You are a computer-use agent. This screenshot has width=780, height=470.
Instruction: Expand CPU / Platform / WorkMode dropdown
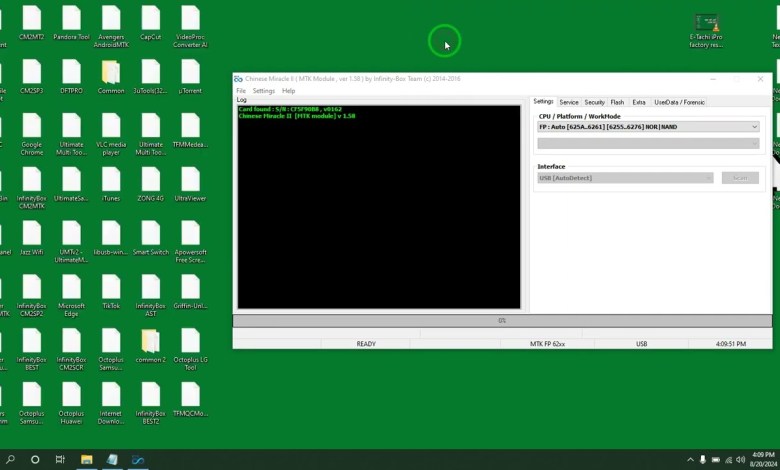pos(648,127)
